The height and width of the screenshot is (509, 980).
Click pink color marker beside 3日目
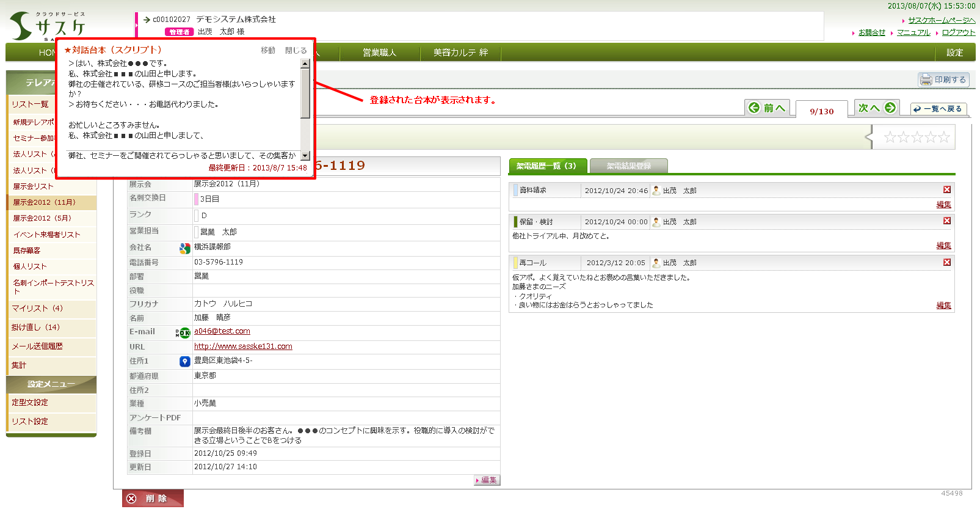pos(196,199)
